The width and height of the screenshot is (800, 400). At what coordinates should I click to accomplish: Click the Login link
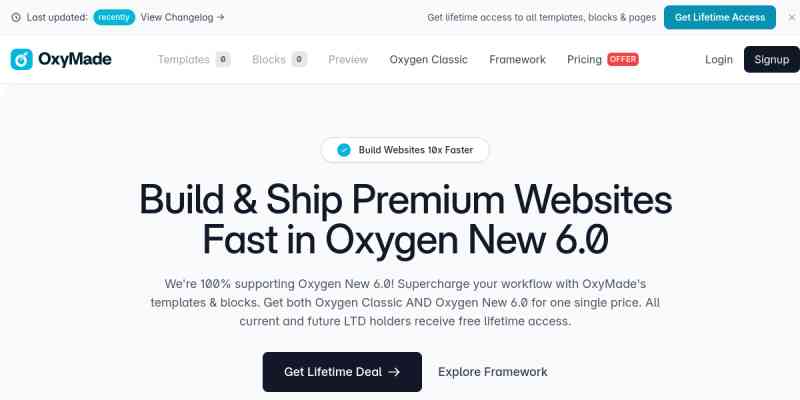pos(719,60)
